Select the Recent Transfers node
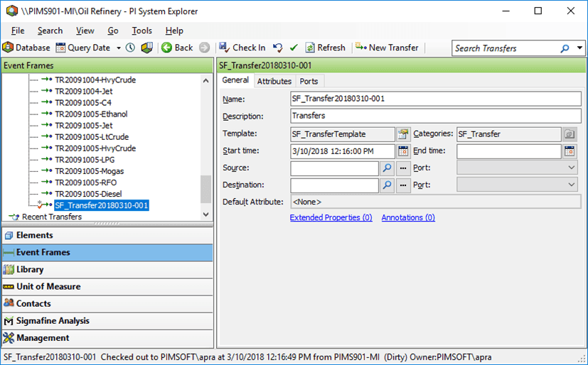This screenshot has height=365, width=588. (52, 217)
